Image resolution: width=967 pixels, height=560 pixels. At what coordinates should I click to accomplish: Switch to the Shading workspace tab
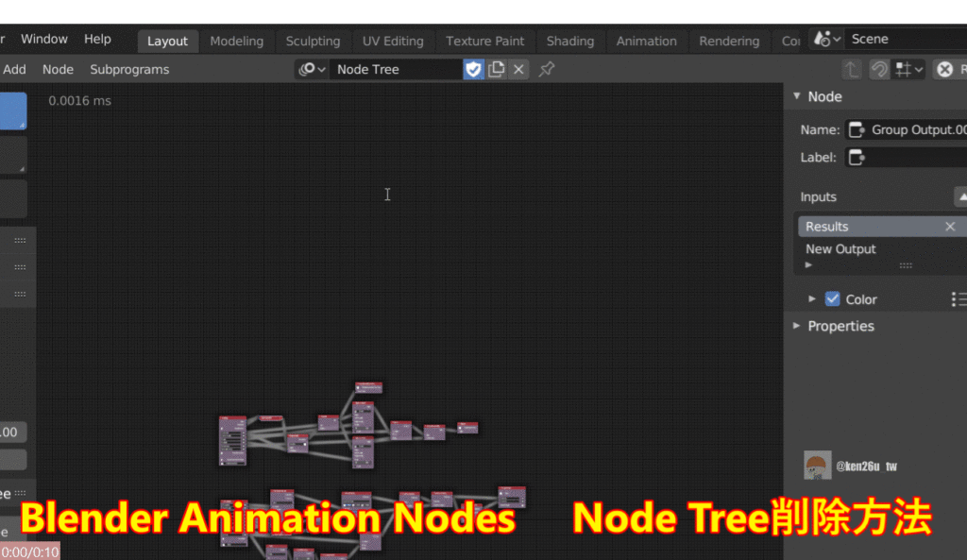click(570, 41)
